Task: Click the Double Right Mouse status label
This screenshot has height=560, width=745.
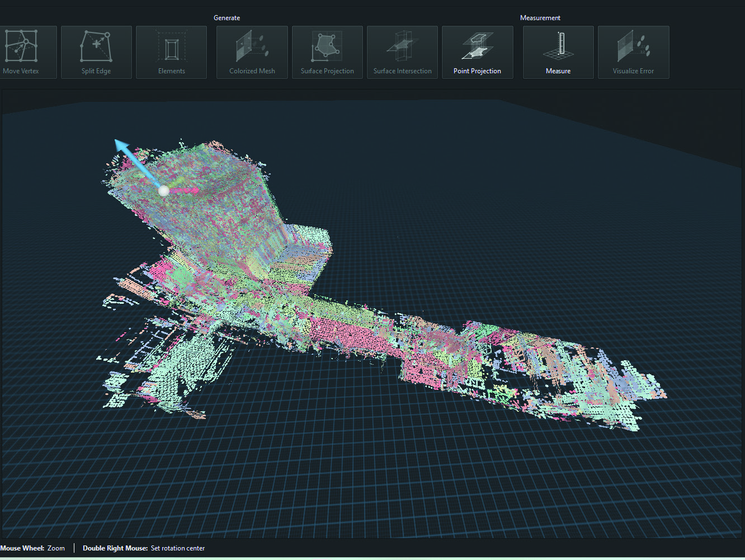Action: (115, 548)
